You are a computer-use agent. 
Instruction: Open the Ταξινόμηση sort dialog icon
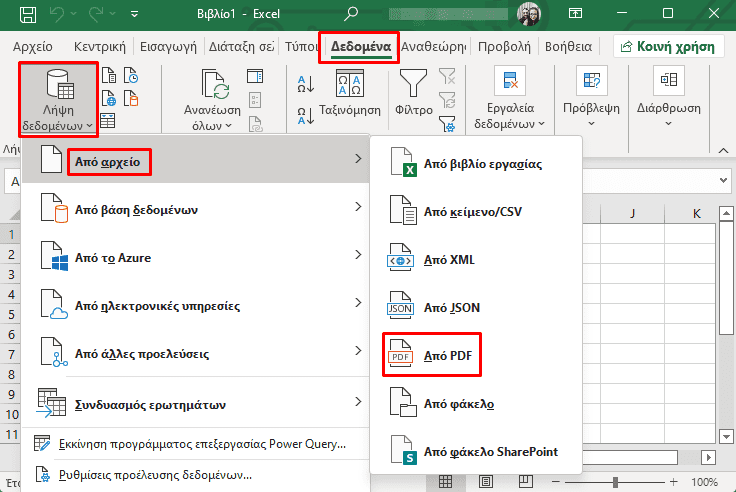(x=350, y=83)
